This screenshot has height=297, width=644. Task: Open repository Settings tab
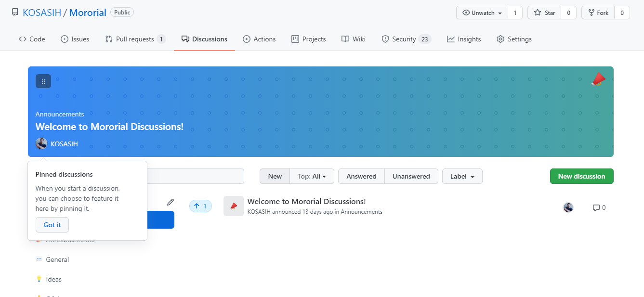point(514,39)
